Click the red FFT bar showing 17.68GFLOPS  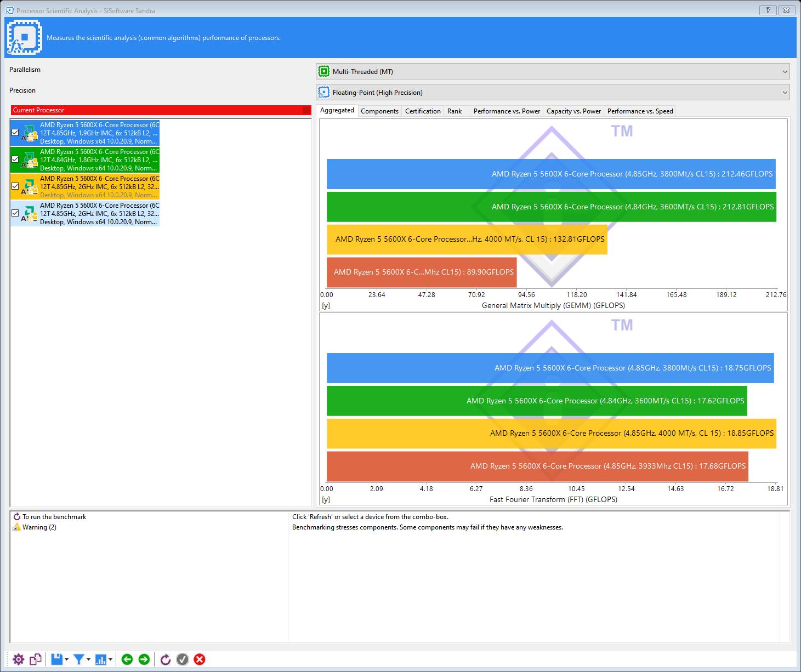[537, 466]
